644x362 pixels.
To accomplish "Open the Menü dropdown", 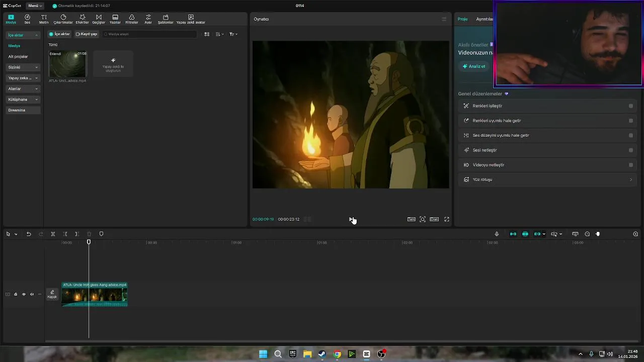I will click(x=35, y=6).
